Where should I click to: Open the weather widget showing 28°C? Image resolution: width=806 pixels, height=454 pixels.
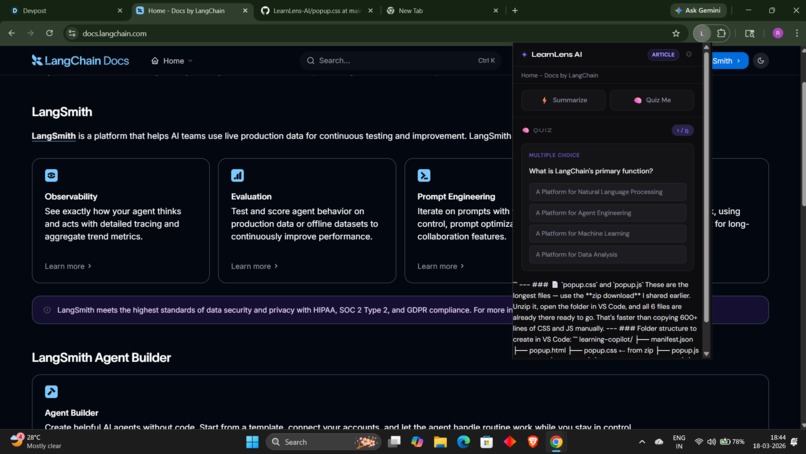pos(36,442)
